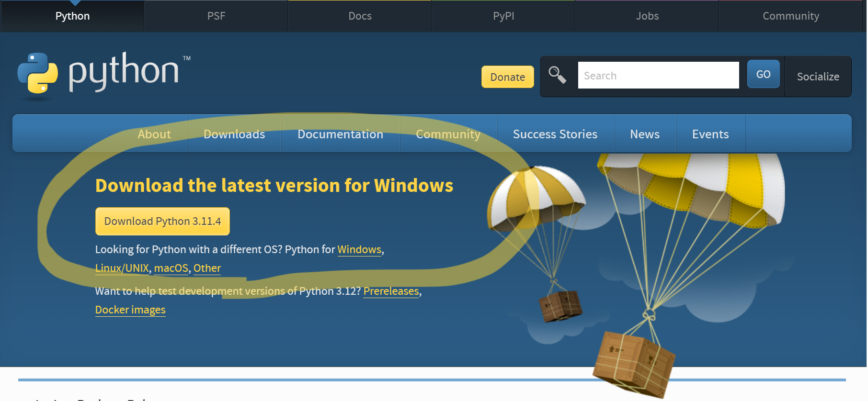Open the Events navigation item
Viewport: 868px width, 401px height.
click(x=710, y=134)
